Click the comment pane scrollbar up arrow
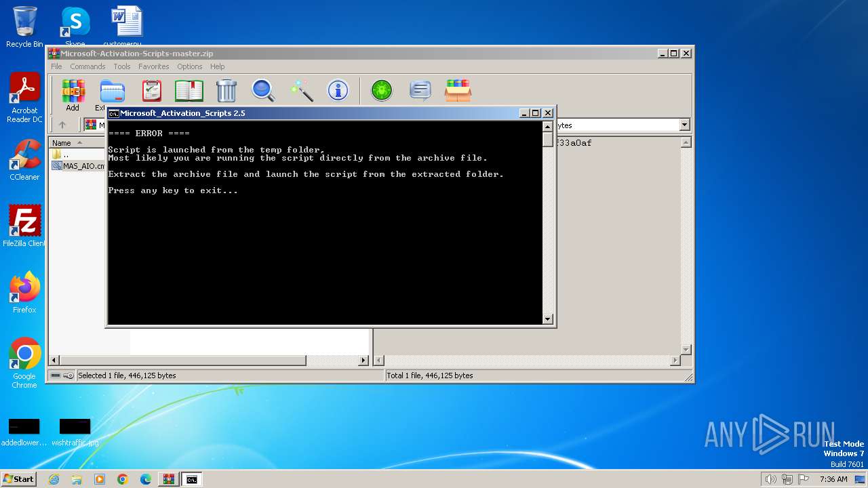868x488 pixels. point(686,142)
